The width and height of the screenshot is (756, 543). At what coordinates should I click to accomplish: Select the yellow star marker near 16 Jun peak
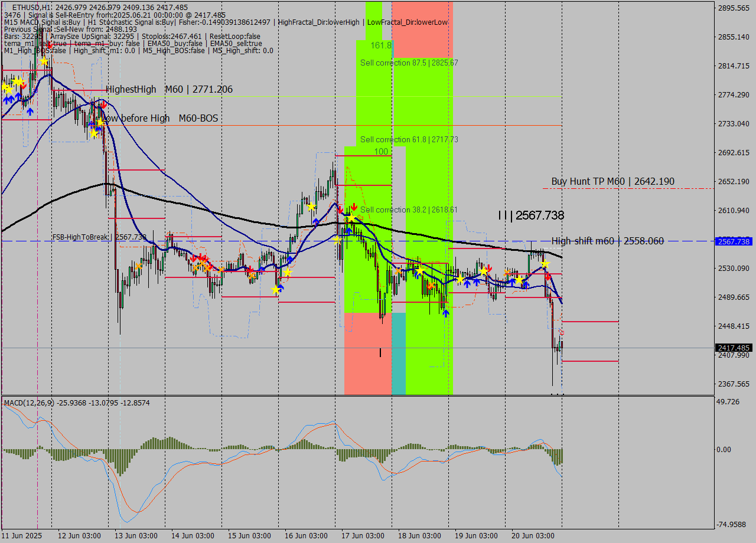311,207
